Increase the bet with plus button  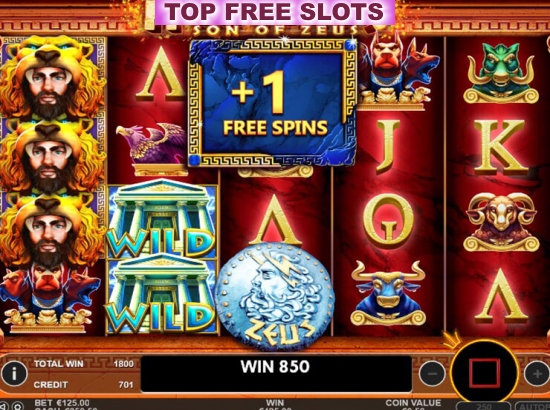(537, 374)
